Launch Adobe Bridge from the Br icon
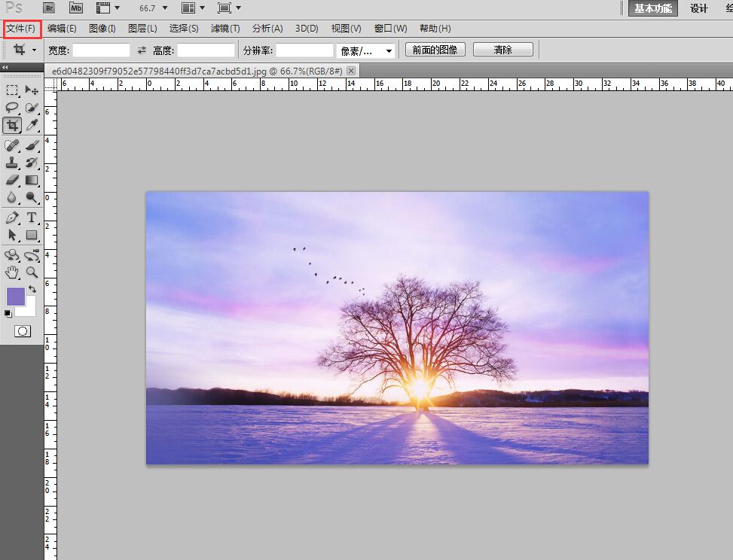 click(x=49, y=8)
